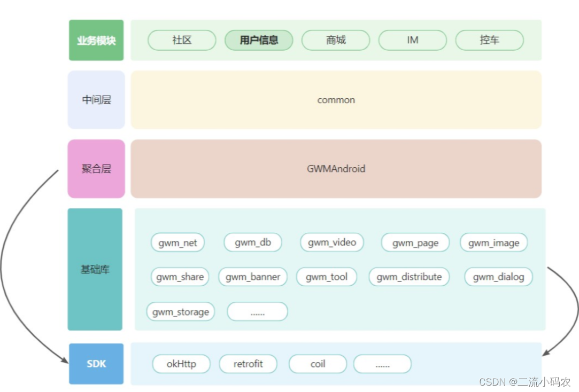
Task: Choose the gwm_banner library pill
Action: 253,277
